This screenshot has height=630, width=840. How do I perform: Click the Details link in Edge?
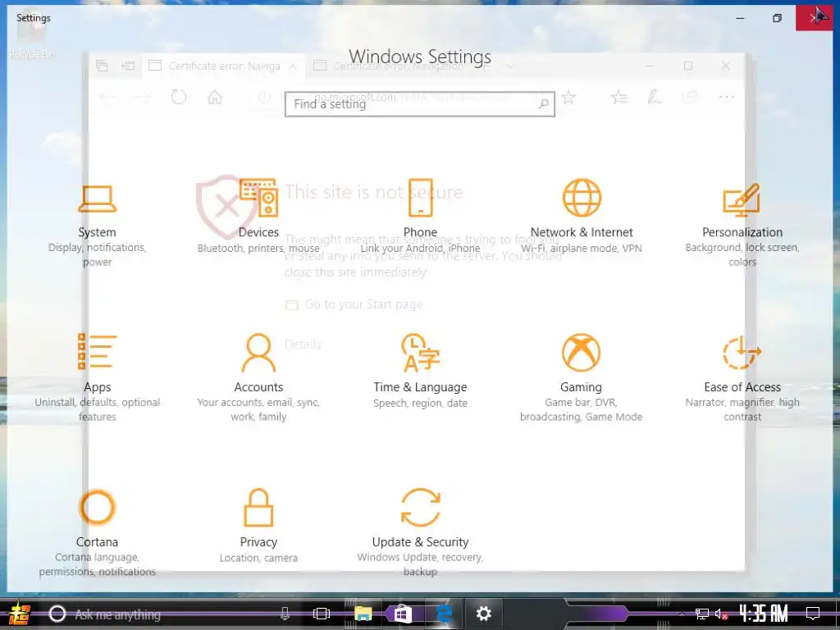[303, 345]
